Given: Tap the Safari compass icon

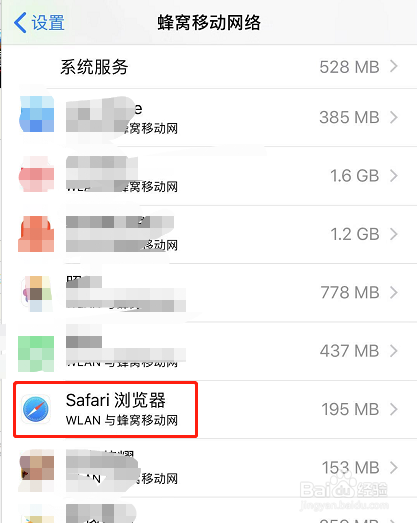Looking at the screenshot, I should click(36, 409).
